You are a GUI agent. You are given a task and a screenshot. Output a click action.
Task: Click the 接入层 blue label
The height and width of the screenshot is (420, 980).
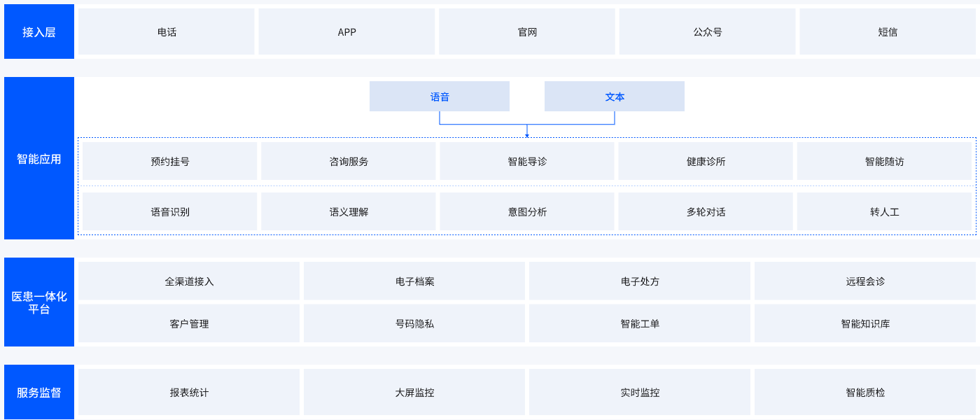(x=39, y=31)
